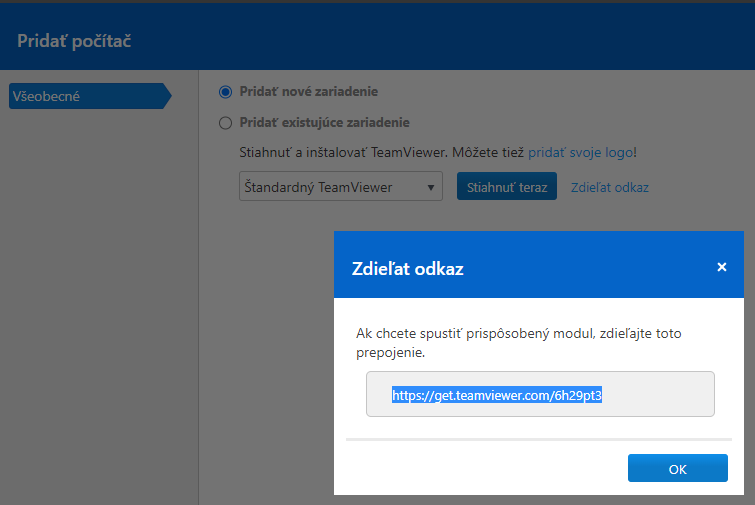This screenshot has width=755, height=505.
Task: Click the Pridať nové zariadenie label text
Action: 309,91
